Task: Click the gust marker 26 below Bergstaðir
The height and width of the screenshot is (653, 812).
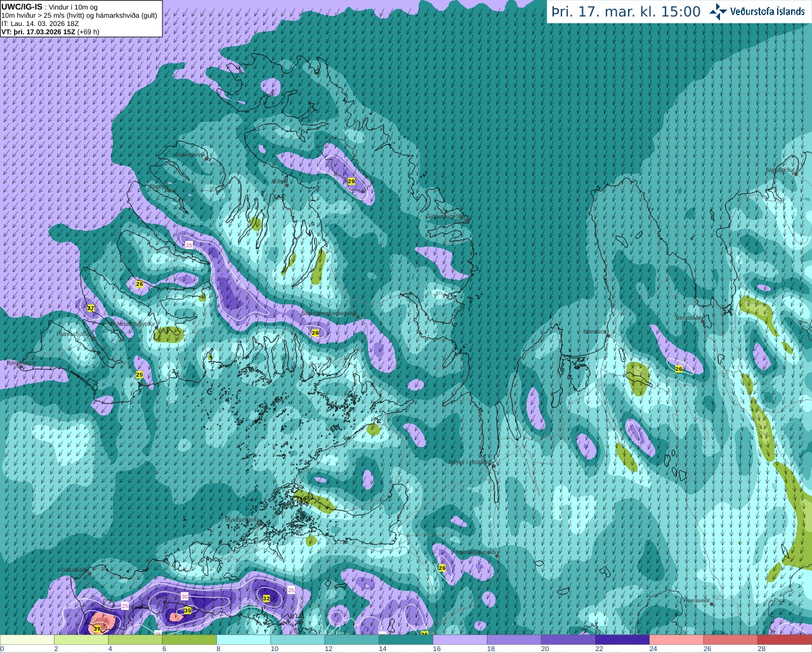Action: click(x=679, y=369)
